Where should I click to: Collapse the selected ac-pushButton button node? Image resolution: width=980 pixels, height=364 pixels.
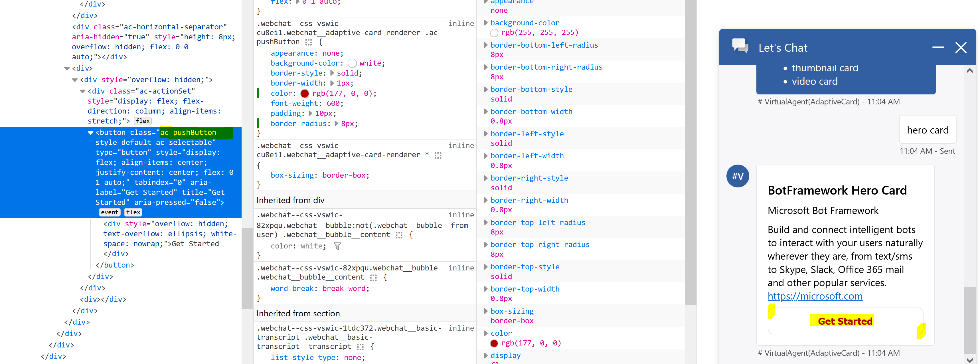point(90,133)
